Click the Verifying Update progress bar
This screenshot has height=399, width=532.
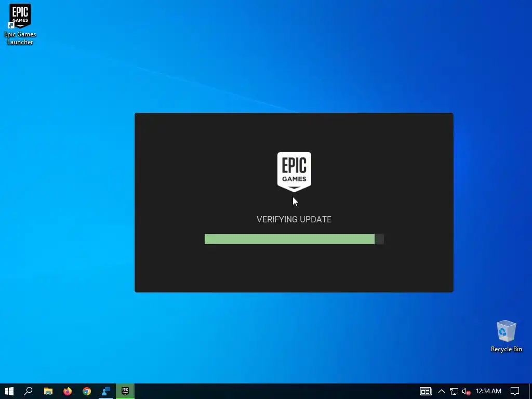tap(294, 239)
